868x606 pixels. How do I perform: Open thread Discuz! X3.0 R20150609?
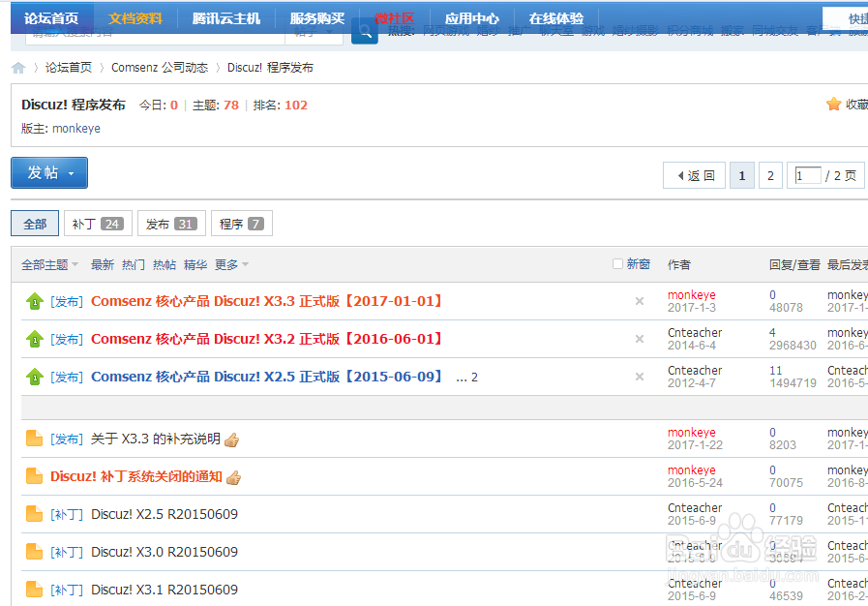tap(165, 552)
